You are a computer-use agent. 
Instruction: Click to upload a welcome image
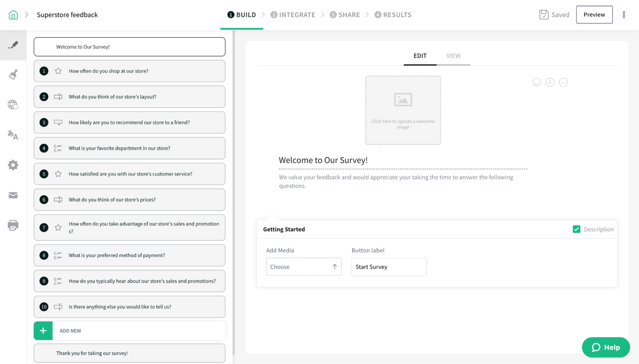[x=403, y=110]
